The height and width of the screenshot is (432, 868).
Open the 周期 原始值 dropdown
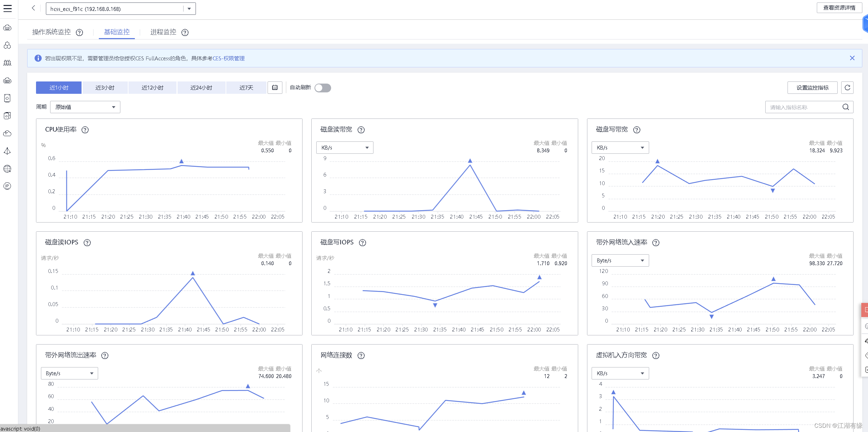(85, 107)
